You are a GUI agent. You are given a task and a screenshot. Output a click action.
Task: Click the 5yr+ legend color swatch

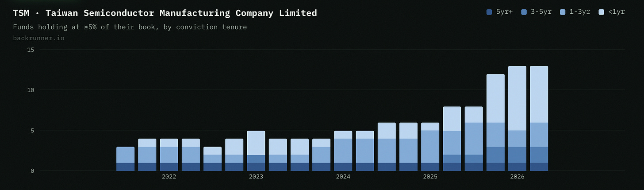pyautogui.click(x=489, y=12)
